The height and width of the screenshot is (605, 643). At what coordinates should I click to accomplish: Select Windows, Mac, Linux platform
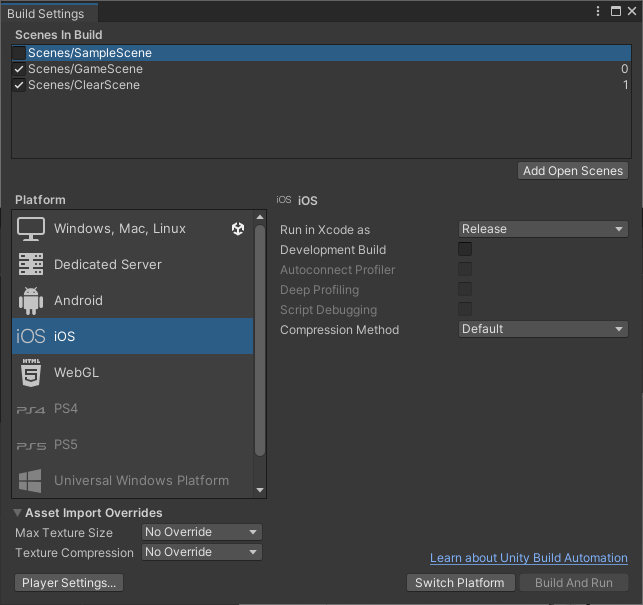(x=132, y=228)
